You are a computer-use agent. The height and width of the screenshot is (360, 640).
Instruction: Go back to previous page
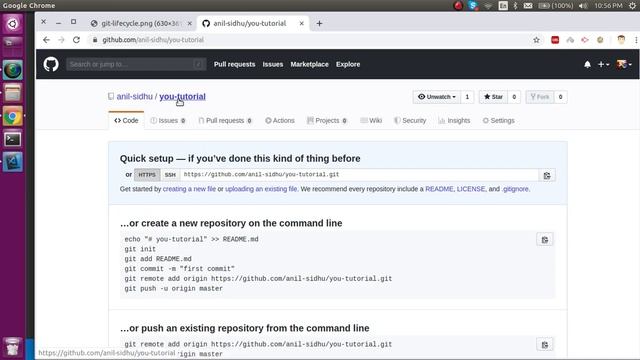coord(46,40)
